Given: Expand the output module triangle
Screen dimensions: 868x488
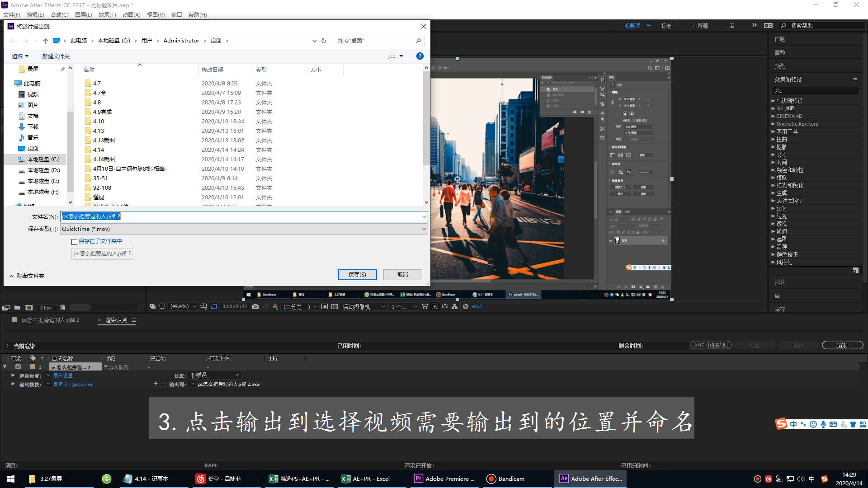Looking at the screenshot, I should 13,384.
